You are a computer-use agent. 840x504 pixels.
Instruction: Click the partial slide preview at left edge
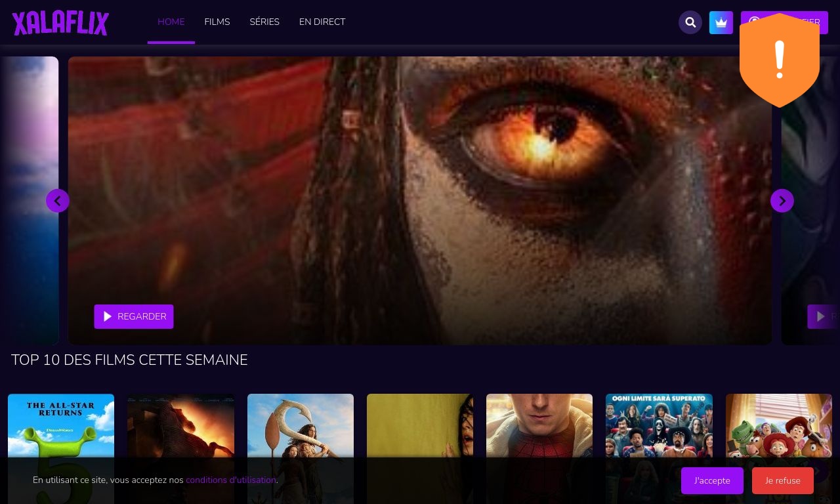tap(30, 201)
